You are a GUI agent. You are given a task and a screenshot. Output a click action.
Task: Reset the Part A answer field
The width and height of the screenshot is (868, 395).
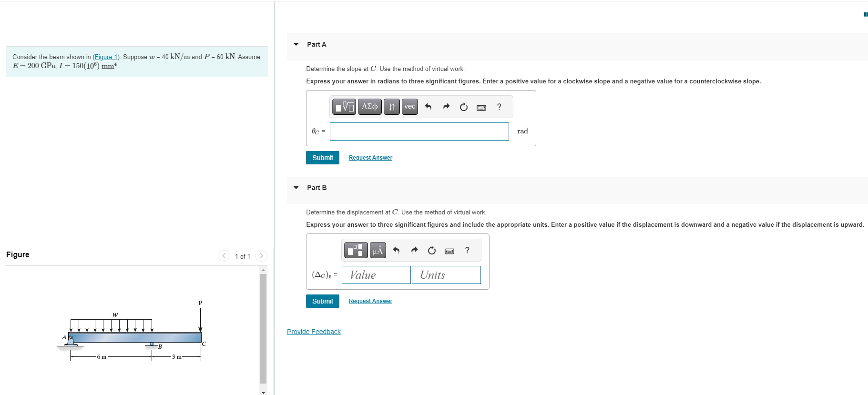(x=464, y=107)
